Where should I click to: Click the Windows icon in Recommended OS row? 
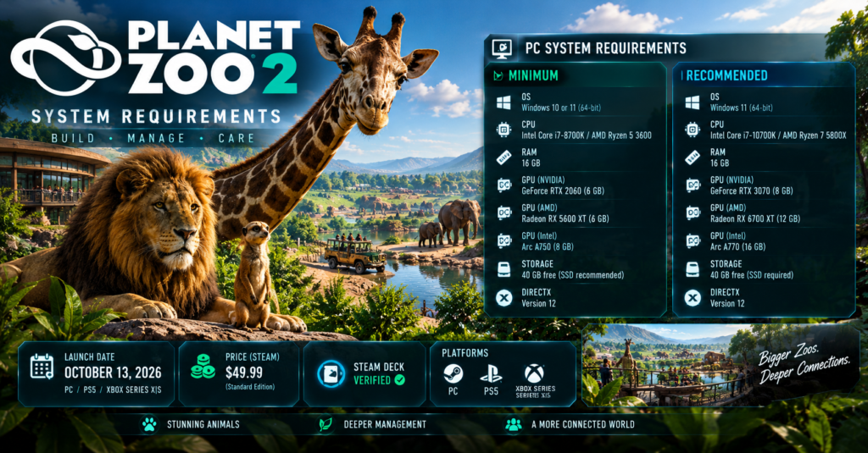pos(692,102)
